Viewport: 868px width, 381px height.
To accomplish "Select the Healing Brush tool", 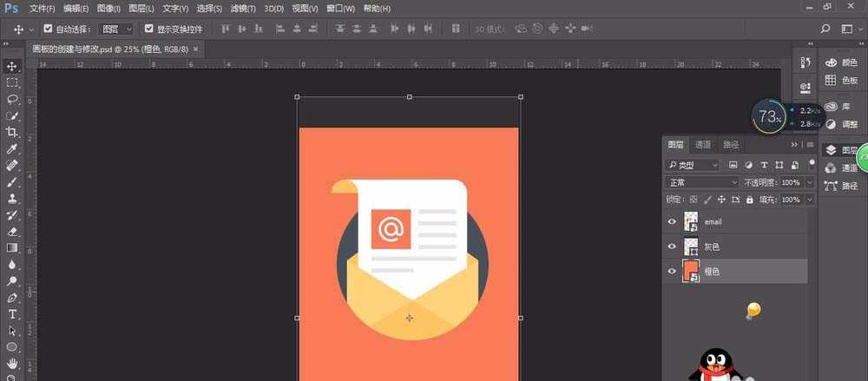I will pos(11,165).
